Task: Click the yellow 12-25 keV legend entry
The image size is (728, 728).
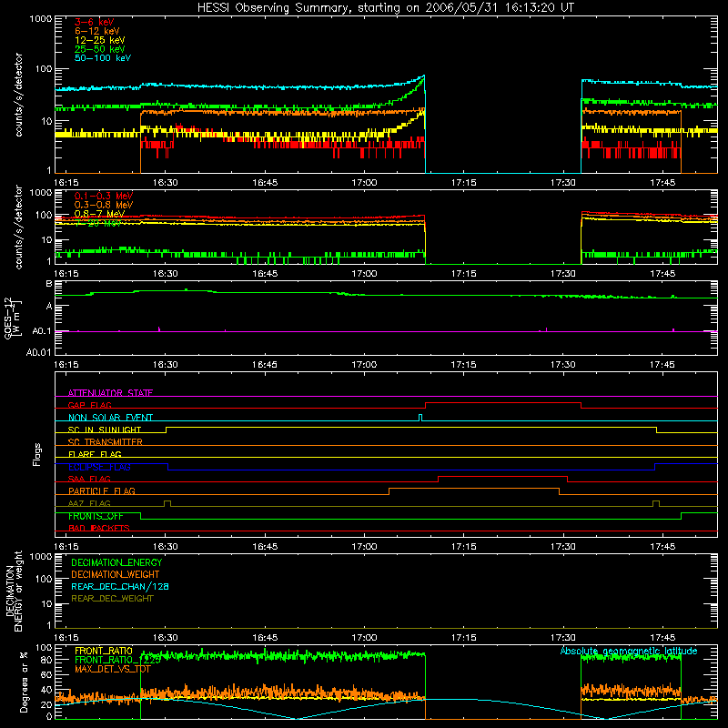Action: point(100,40)
